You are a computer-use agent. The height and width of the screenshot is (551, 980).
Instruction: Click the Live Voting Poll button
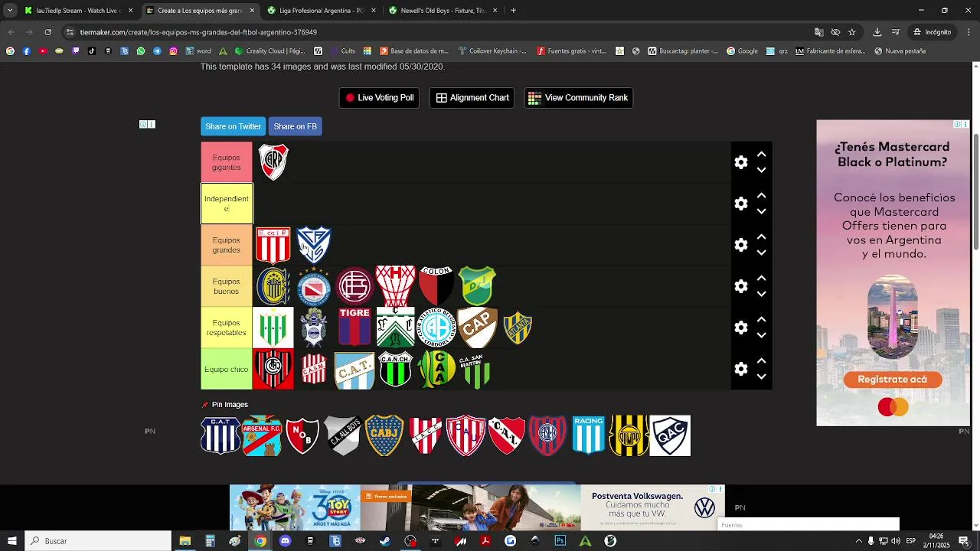point(379,98)
